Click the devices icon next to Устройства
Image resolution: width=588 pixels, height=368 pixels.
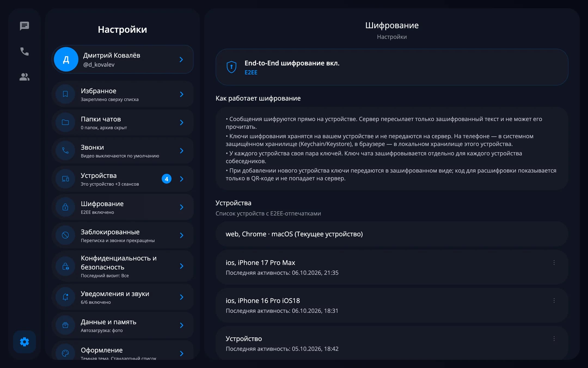(x=65, y=179)
